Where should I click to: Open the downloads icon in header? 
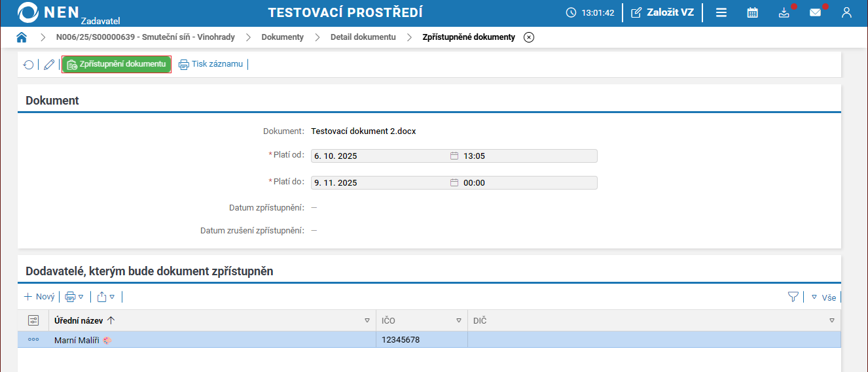point(784,12)
